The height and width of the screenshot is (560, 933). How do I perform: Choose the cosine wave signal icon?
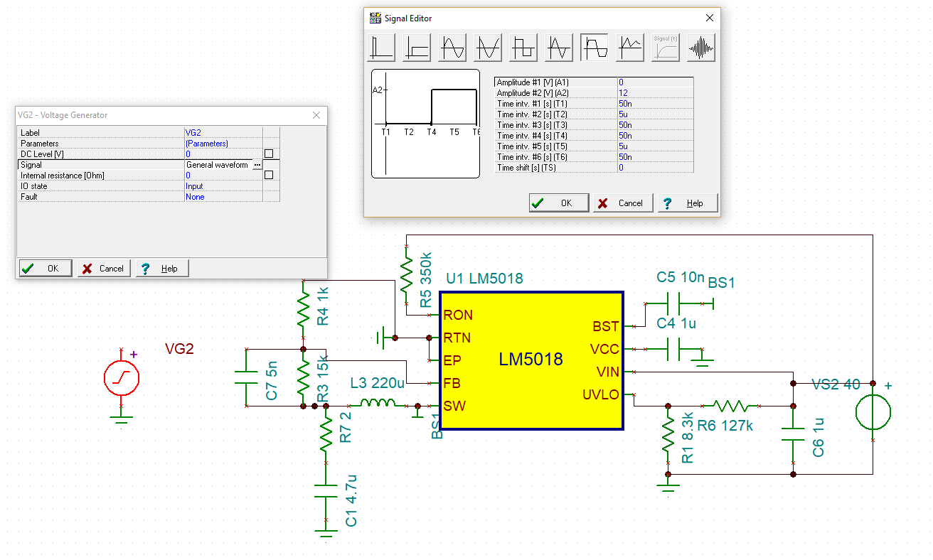488,48
